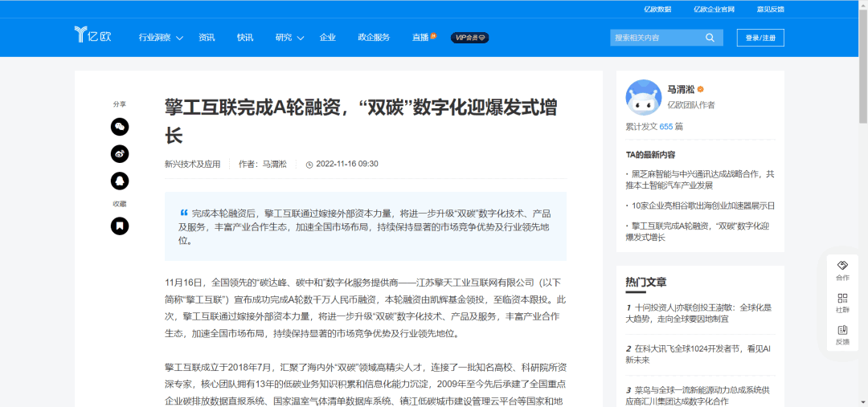The width and height of the screenshot is (868, 407).
Task: Open hot article 菜鸟与全球一流新能源动力总成
Action: (700, 395)
